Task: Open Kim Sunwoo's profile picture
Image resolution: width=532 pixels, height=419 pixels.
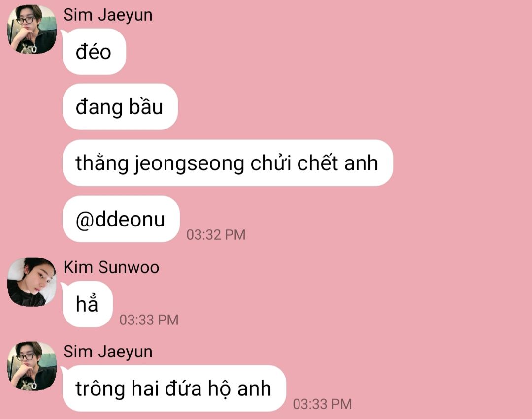Action: pyautogui.click(x=32, y=282)
